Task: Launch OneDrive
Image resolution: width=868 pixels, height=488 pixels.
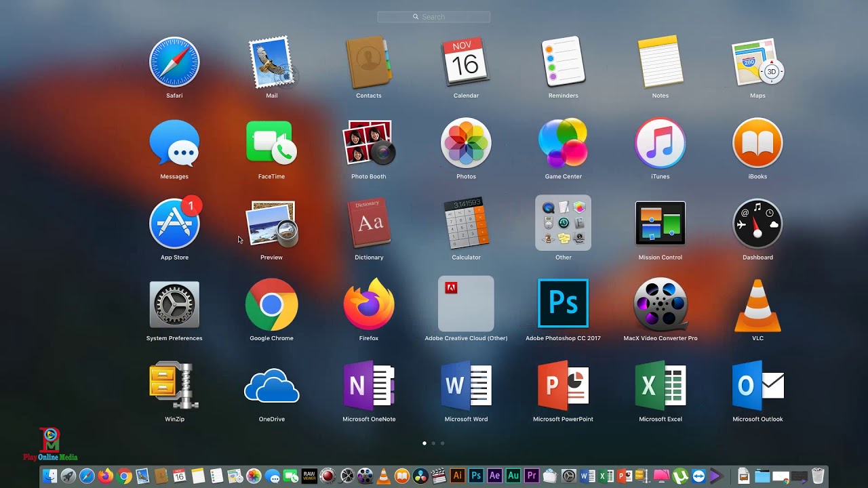Action: [x=271, y=385]
